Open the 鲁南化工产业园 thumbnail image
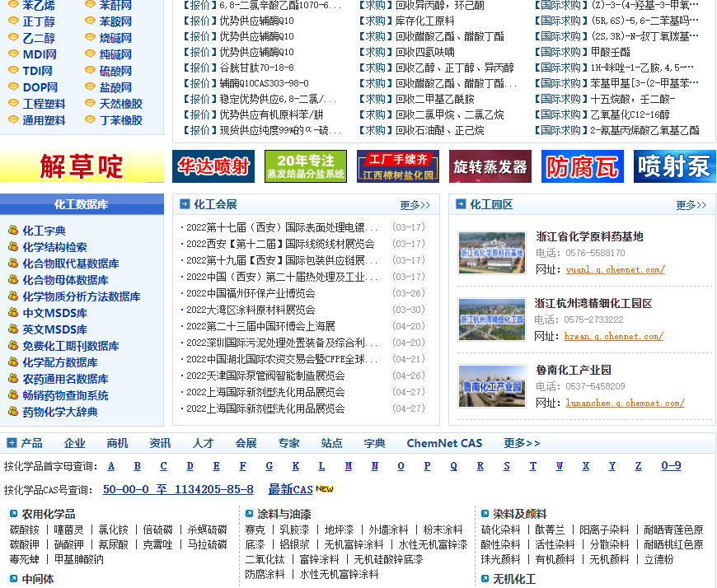717x588 pixels. point(492,386)
